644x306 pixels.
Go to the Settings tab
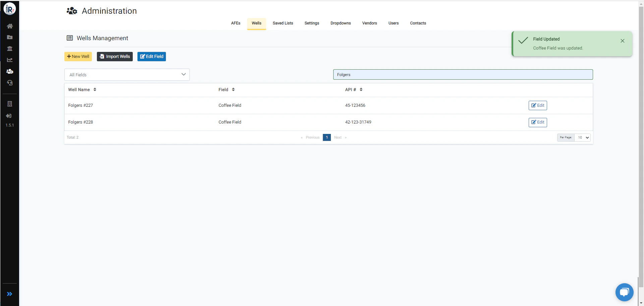click(312, 23)
